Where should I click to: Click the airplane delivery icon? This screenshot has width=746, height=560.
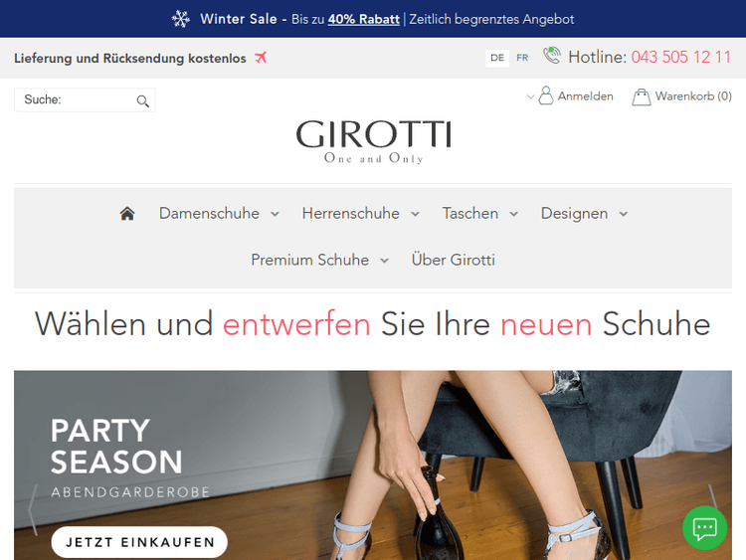point(261,58)
